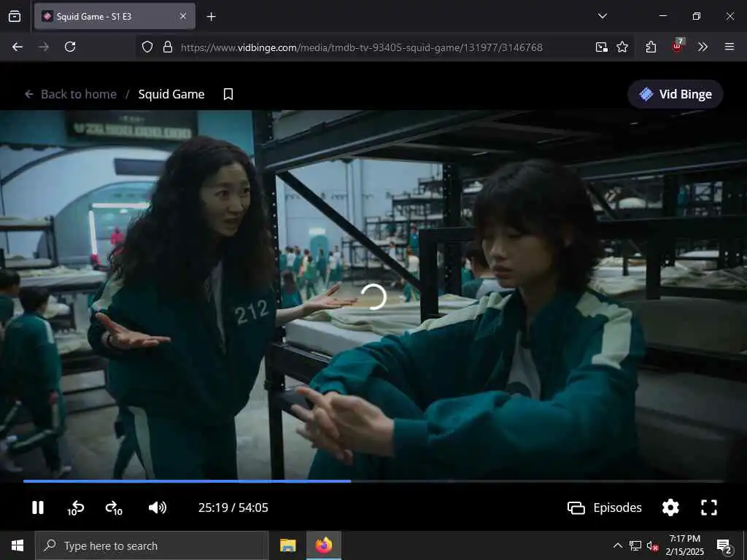
Task: Reload the current page
Action: pos(70,47)
